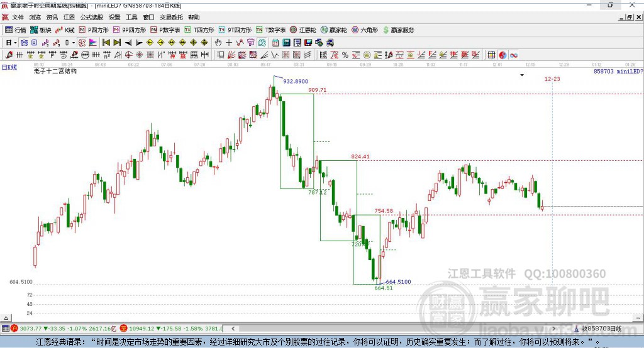Viewport: 644px width, 348px height.
Task: Click the red floppy disk save icon
Action: tap(308, 43)
